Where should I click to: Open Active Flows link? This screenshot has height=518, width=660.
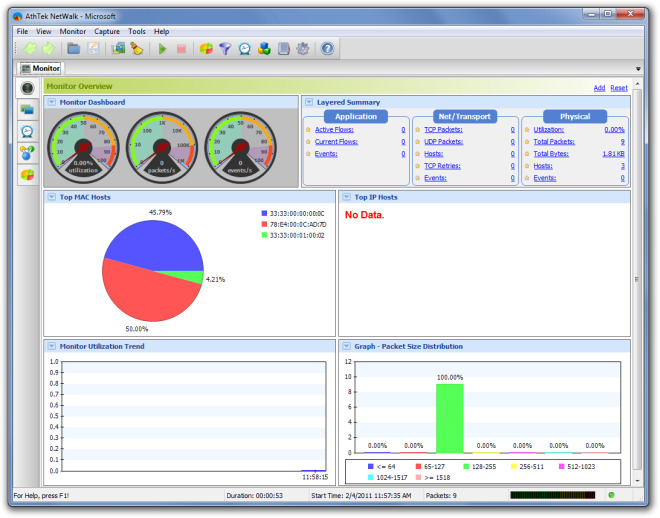334,130
